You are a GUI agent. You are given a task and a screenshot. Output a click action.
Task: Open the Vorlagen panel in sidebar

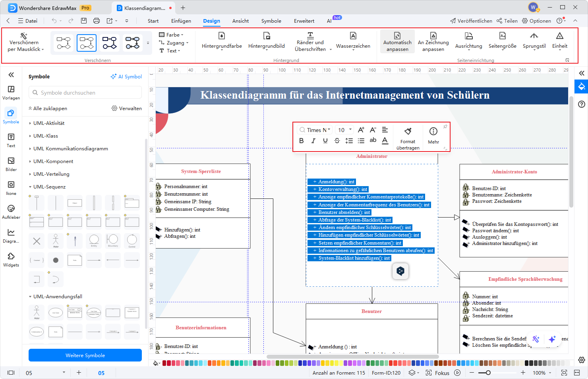click(11, 93)
